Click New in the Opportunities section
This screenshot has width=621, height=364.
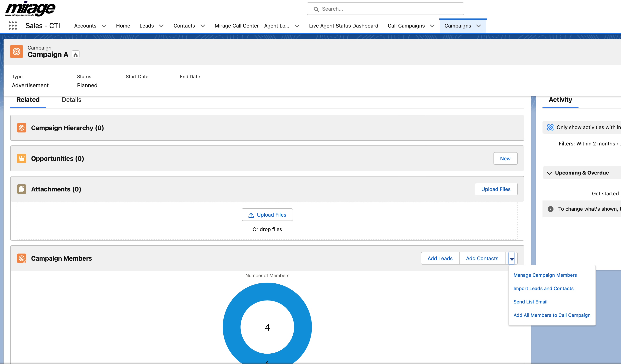(x=505, y=159)
